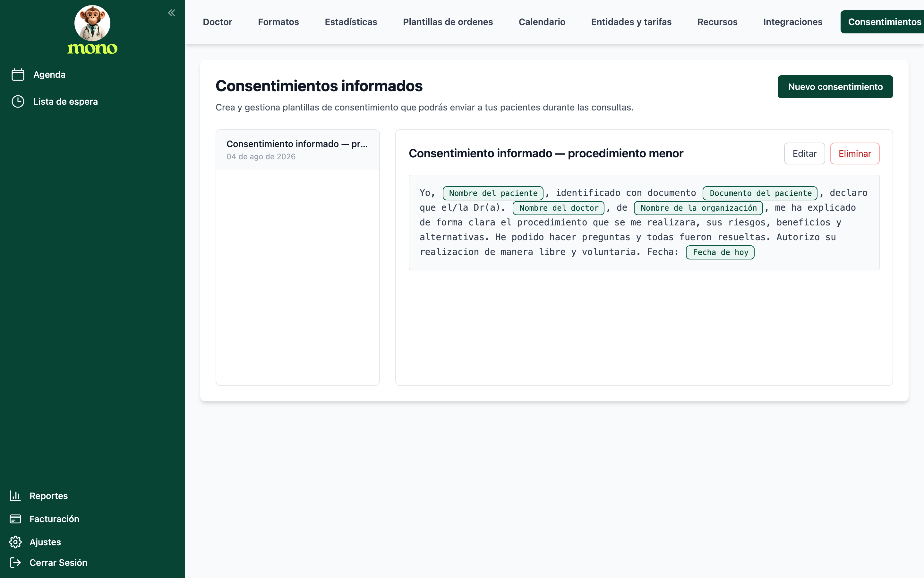Click the Editar button
This screenshot has height=578, width=924.
coord(805,154)
